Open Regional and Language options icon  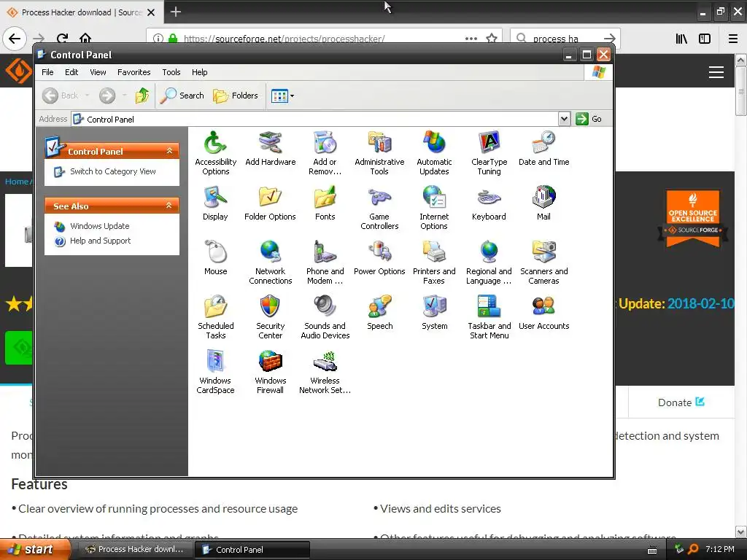pyautogui.click(x=489, y=262)
